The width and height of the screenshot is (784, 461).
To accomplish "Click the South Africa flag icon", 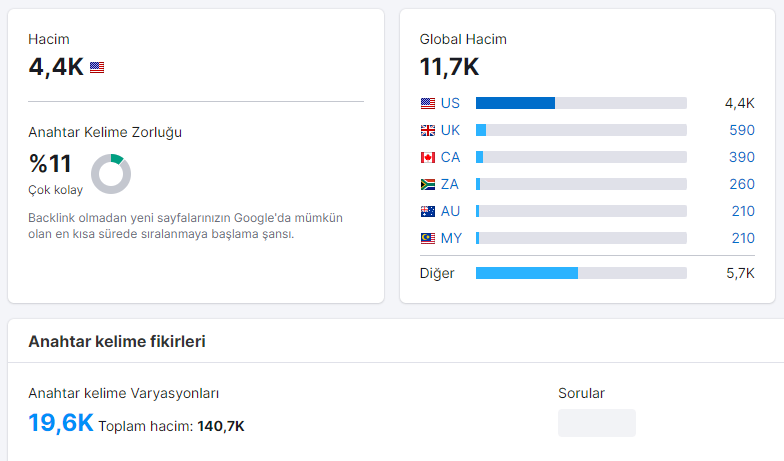I will 428,184.
